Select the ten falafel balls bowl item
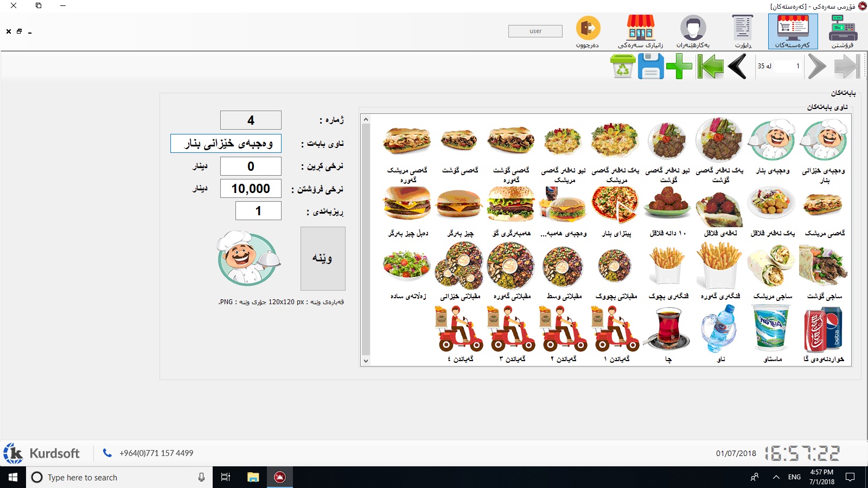 667,211
